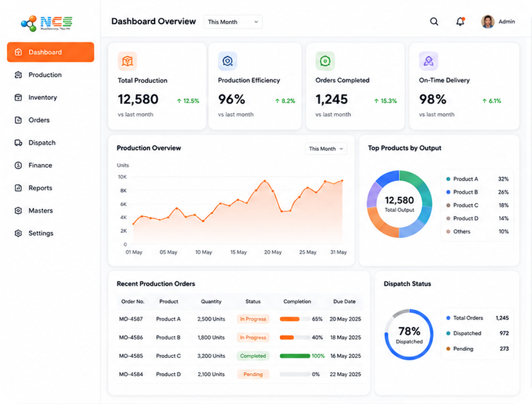Click the 100% green progress bar
The width and height of the screenshot is (532, 404).
pos(294,356)
